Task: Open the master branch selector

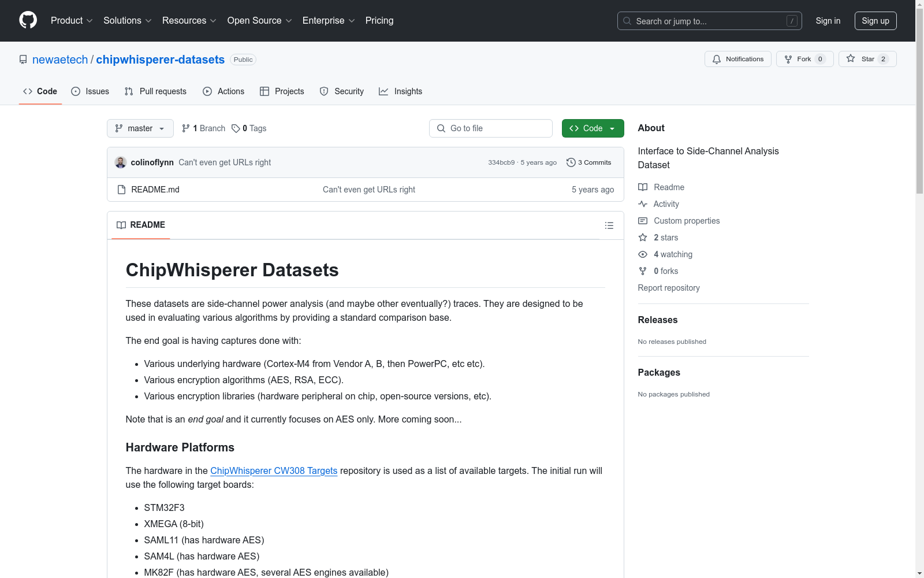Action: [x=140, y=128]
